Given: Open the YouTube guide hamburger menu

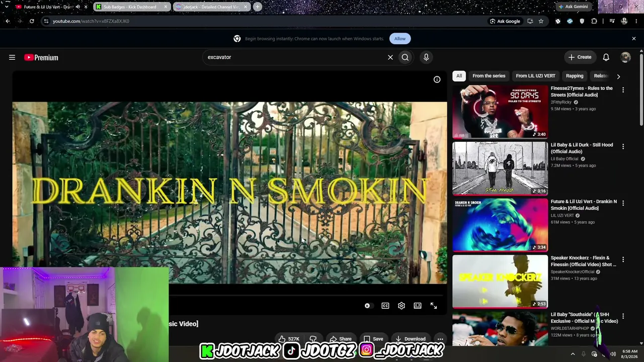Looking at the screenshot, I should (12, 57).
